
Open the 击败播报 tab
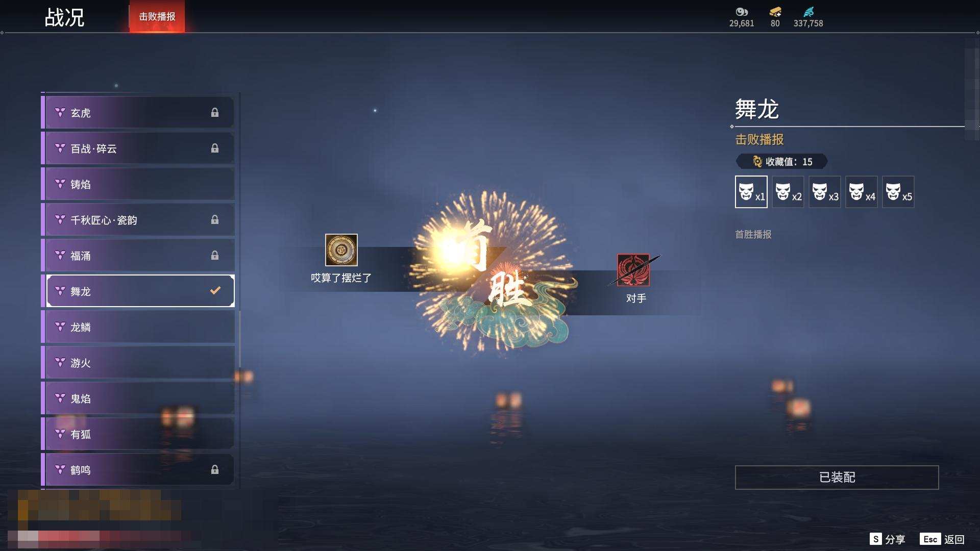pos(157,16)
